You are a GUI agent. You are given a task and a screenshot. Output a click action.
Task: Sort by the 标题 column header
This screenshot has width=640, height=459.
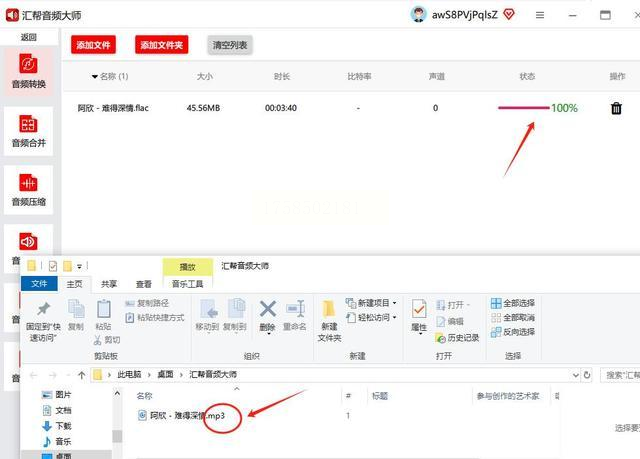pos(380,396)
